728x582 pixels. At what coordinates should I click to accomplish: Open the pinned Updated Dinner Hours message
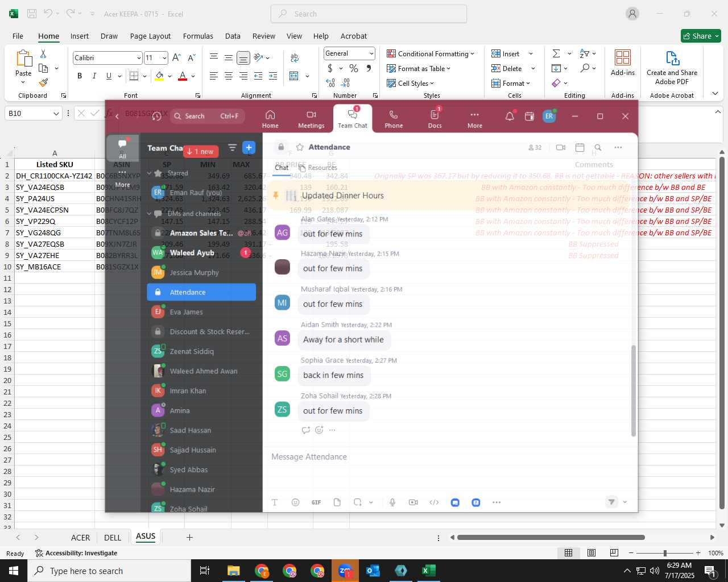(x=449, y=196)
